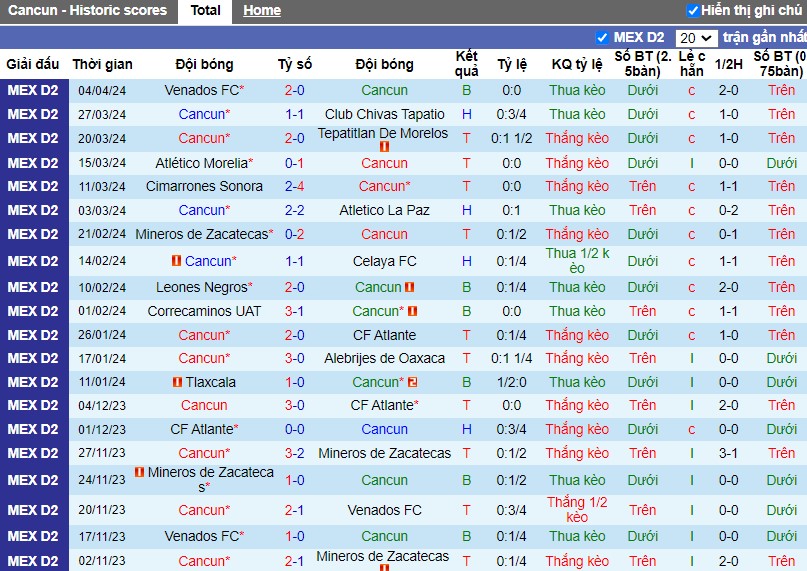Click the KQ tỷ lệ column header
The height and width of the screenshot is (571, 807).
coord(577,64)
